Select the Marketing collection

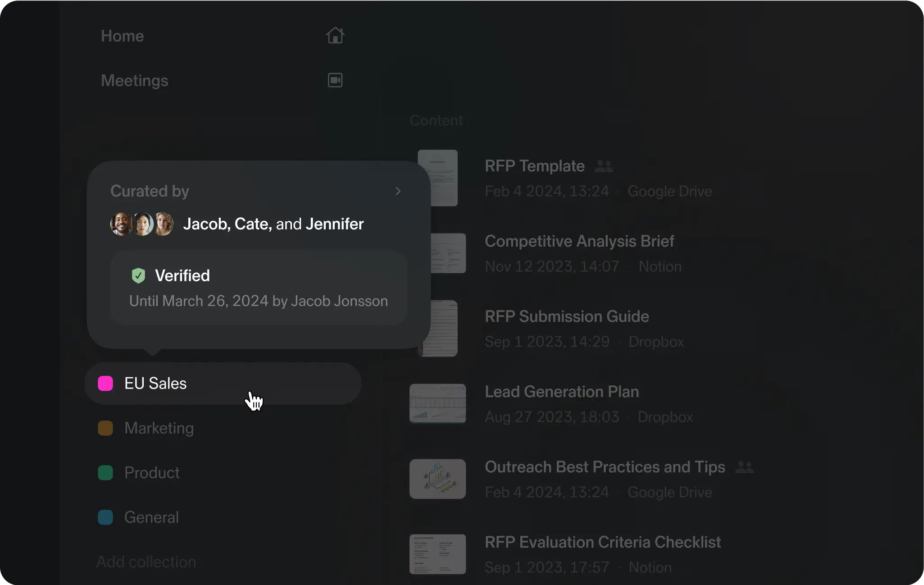(x=158, y=428)
